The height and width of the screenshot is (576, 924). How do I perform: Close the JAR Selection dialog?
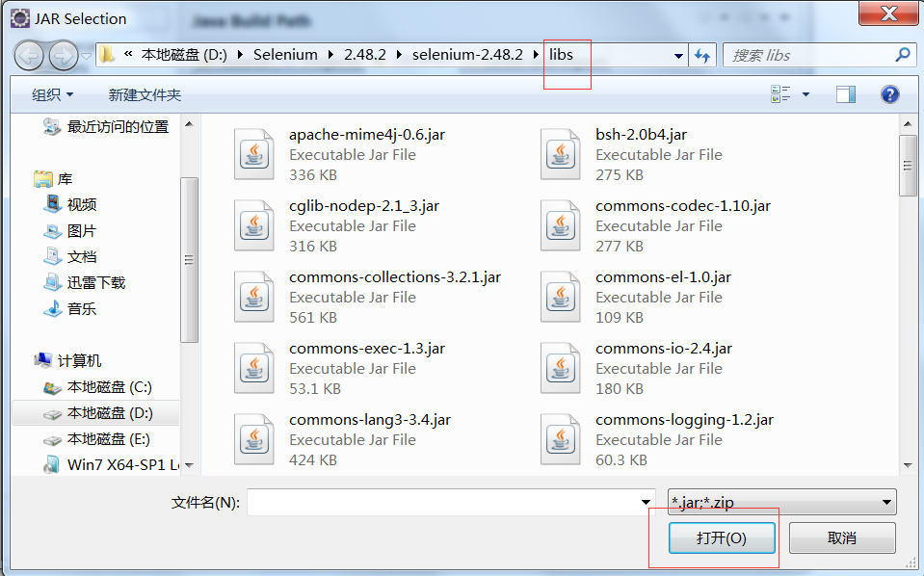[x=888, y=13]
